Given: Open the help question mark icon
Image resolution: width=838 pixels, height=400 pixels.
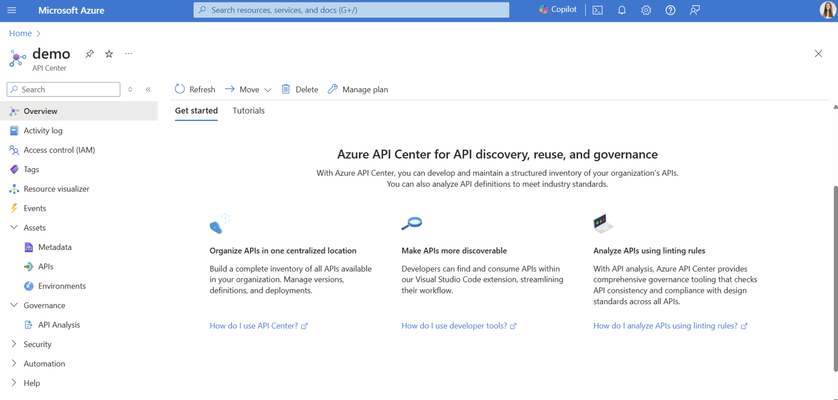Looking at the screenshot, I should coord(670,10).
